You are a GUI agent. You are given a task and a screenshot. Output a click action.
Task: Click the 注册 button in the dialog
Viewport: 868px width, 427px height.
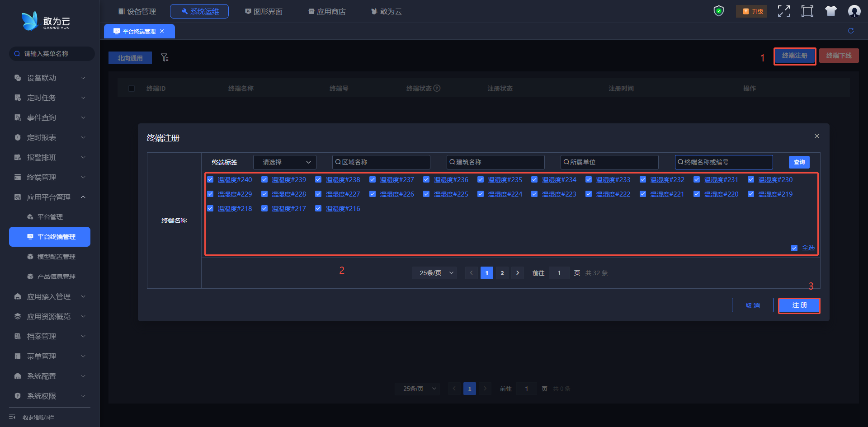(799, 305)
